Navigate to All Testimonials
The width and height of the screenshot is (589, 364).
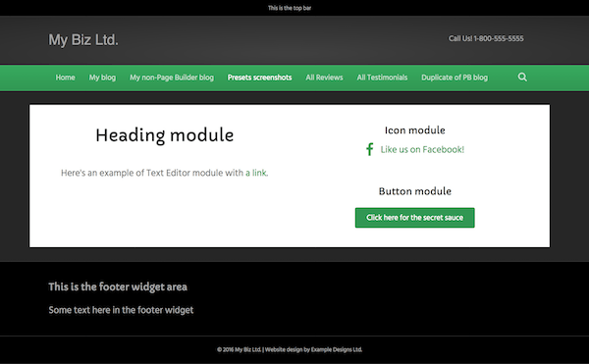(x=382, y=78)
